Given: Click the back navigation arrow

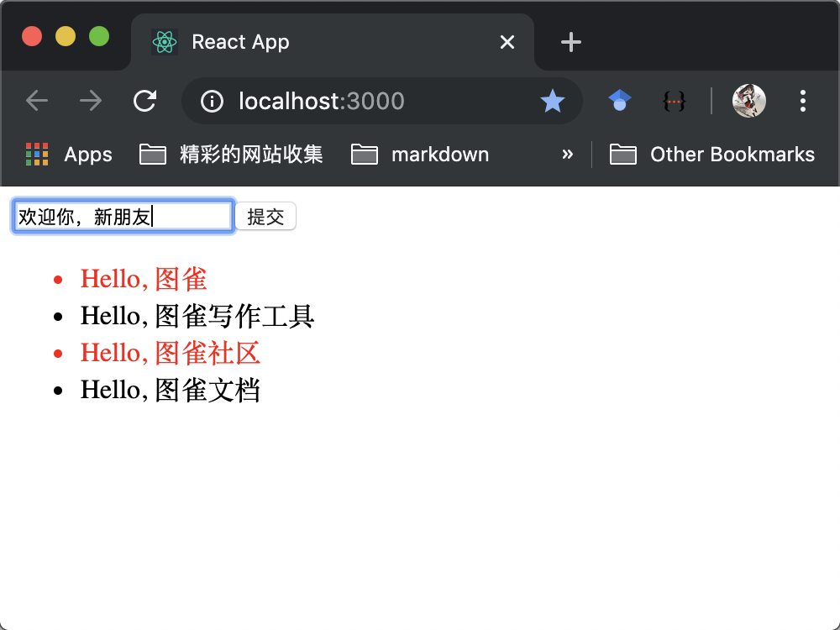Looking at the screenshot, I should (37, 100).
